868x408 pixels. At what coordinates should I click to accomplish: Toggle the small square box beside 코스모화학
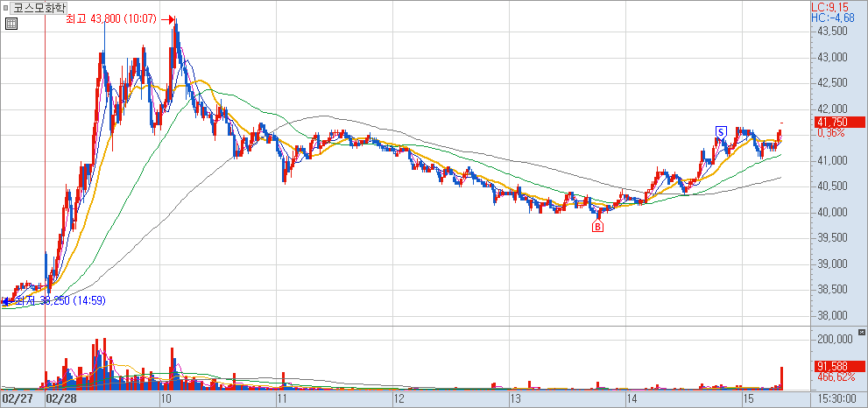click(x=5, y=8)
